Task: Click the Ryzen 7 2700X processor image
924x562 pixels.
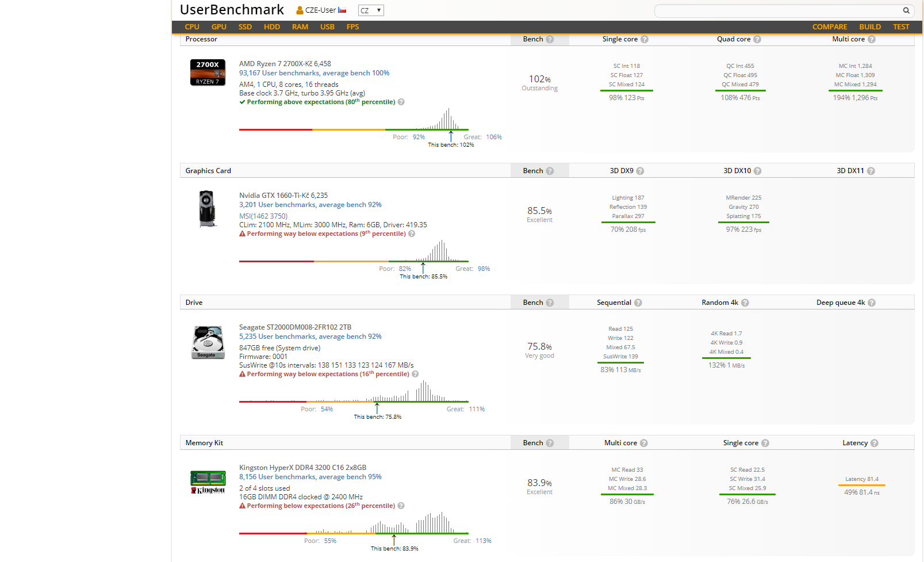Action: (x=208, y=72)
